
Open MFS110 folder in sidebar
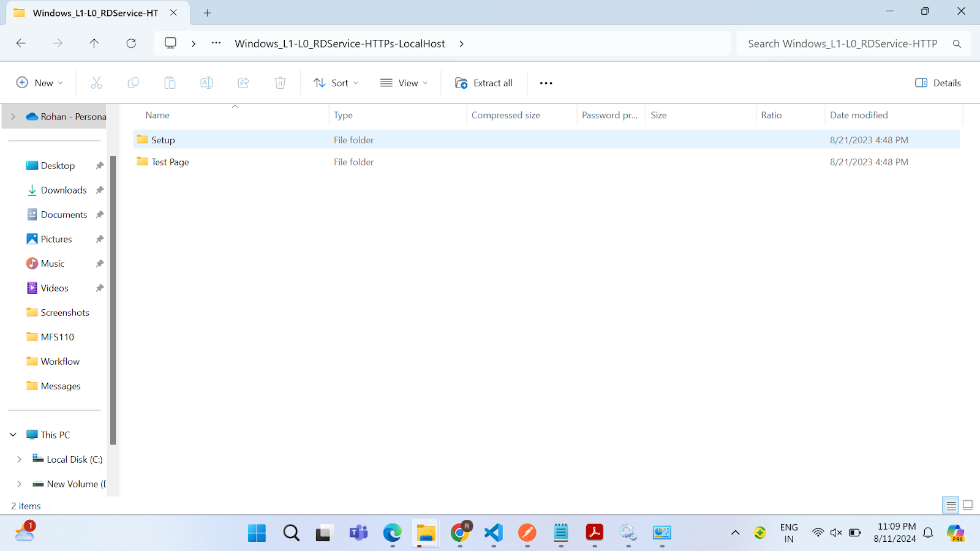click(x=57, y=337)
